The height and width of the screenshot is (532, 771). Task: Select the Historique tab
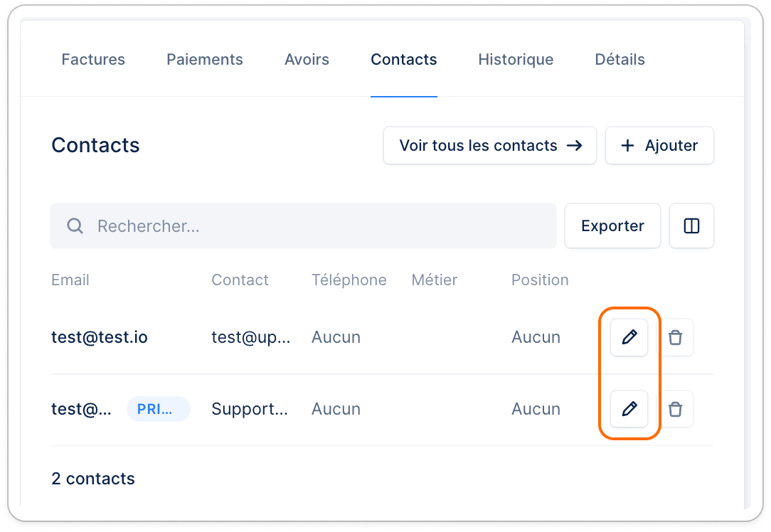pyautogui.click(x=516, y=60)
